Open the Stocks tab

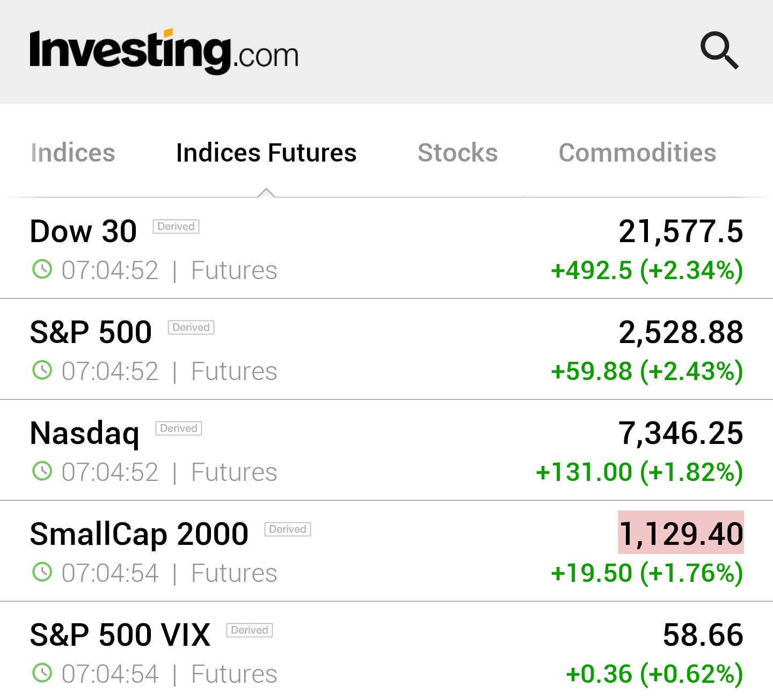tap(457, 153)
